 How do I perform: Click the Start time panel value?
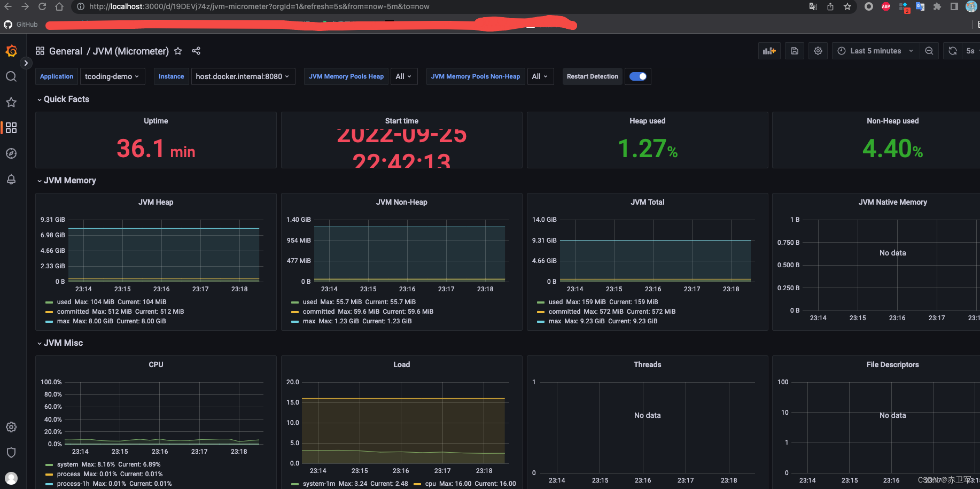click(x=402, y=148)
